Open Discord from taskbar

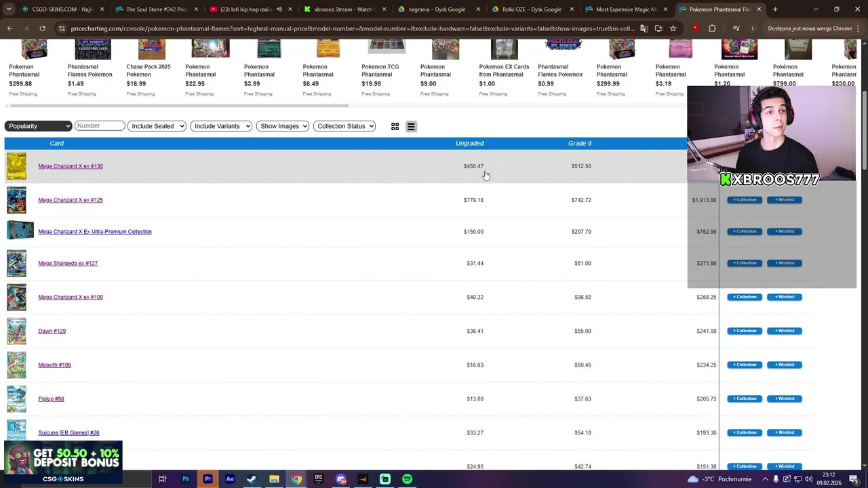coord(341,479)
